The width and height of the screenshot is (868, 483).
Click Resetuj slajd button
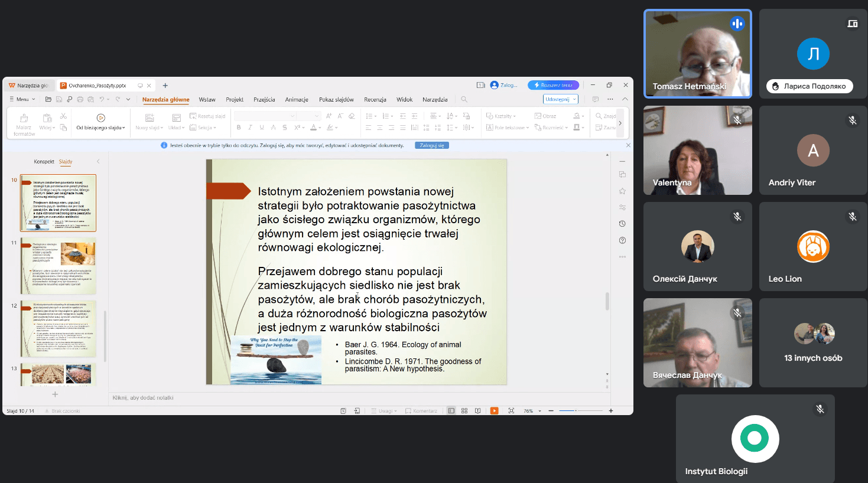(207, 116)
